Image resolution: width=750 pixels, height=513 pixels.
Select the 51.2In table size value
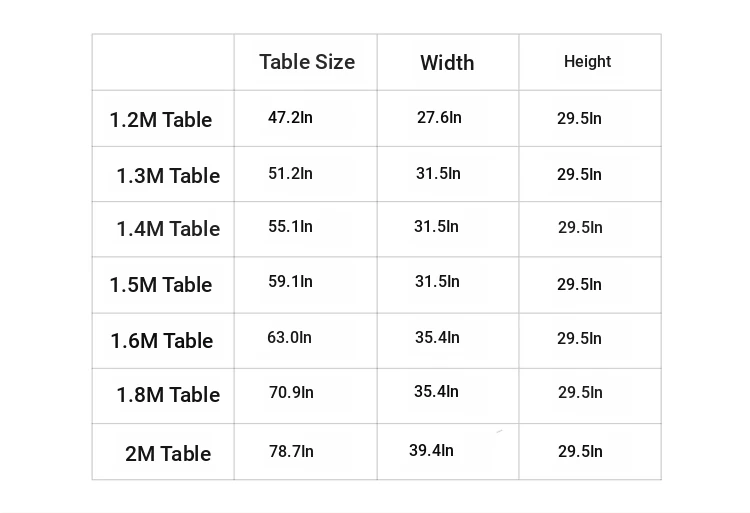click(290, 174)
